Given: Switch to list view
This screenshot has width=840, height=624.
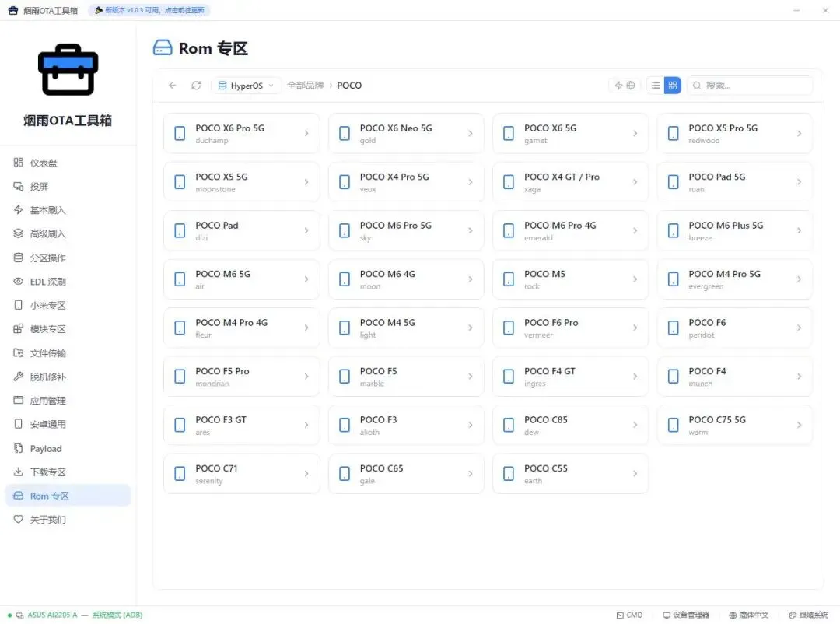Looking at the screenshot, I should click(x=655, y=86).
